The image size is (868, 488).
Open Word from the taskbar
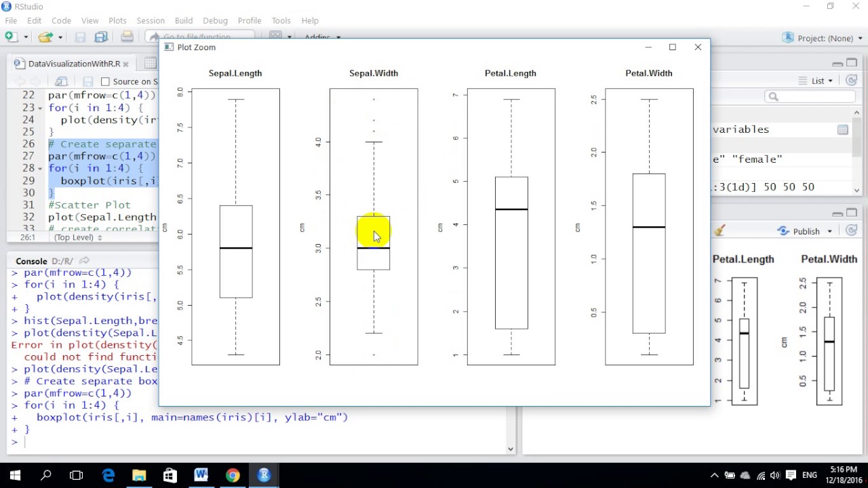pos(201,475)
